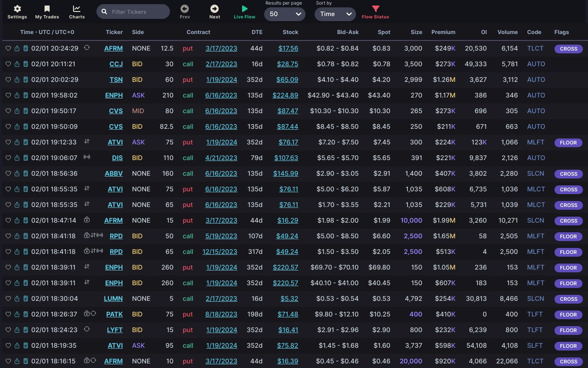Open Sort by Time dropdown
588x368 pixels.
click(335, 14)
